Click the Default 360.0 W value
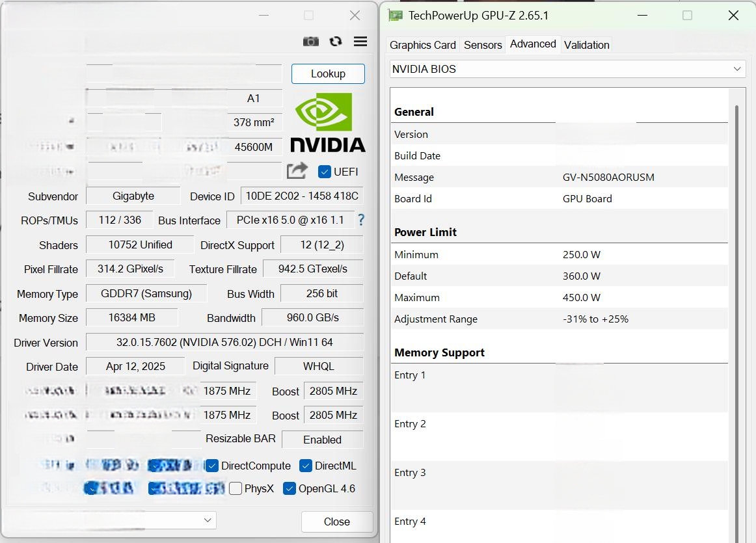 pyautogui.click(x=581, y=276)
